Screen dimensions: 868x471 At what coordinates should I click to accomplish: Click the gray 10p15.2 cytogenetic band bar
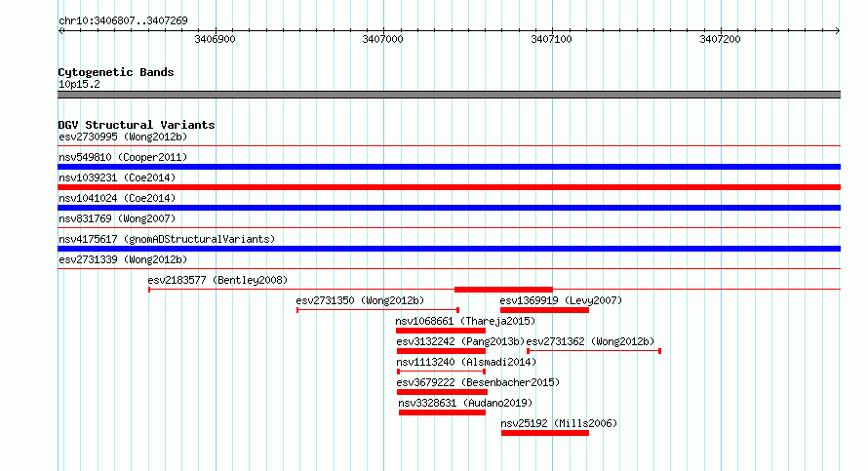pos(449,95)
